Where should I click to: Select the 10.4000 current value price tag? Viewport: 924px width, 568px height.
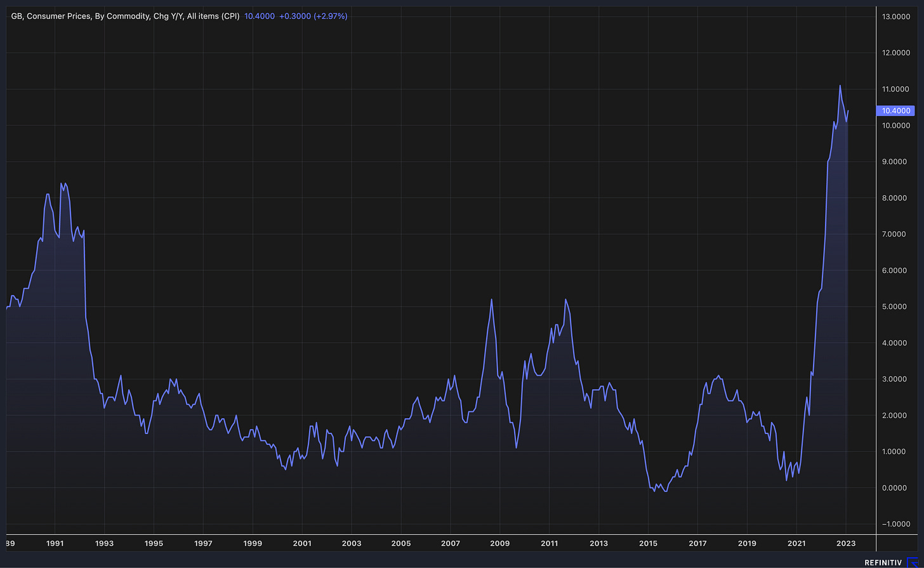(895, 110)
